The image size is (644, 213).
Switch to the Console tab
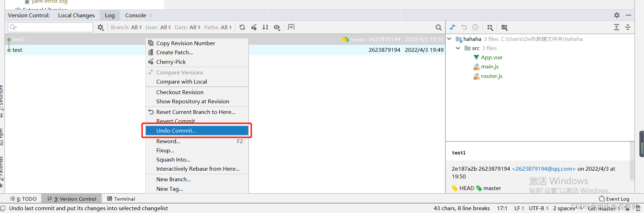(136, 15)
